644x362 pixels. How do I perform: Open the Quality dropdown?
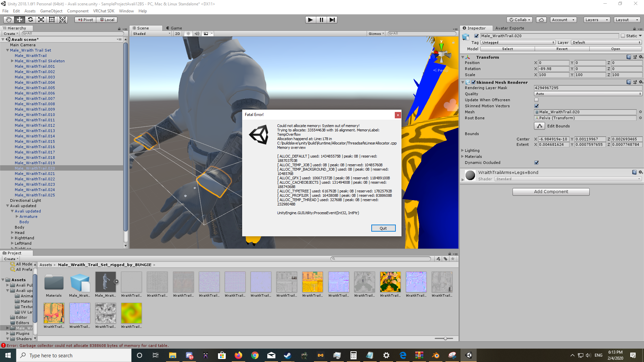(588, 94)
